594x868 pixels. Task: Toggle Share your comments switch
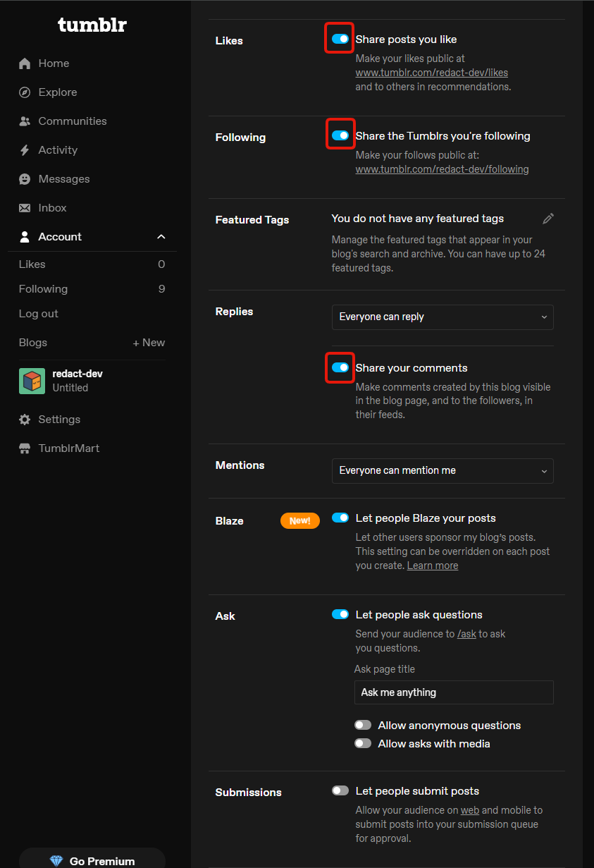click(x=340, y=367)
